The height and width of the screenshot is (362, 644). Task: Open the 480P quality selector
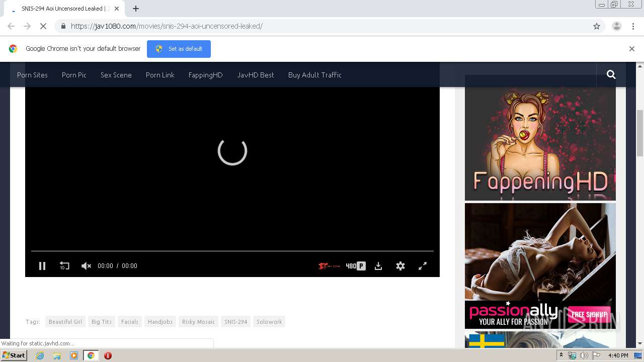click(x=356, y=266)
